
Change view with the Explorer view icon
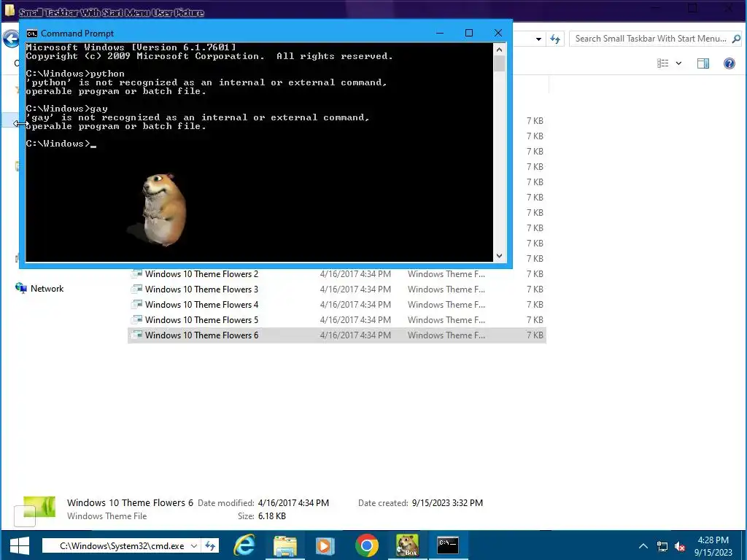tap(662, 63)
